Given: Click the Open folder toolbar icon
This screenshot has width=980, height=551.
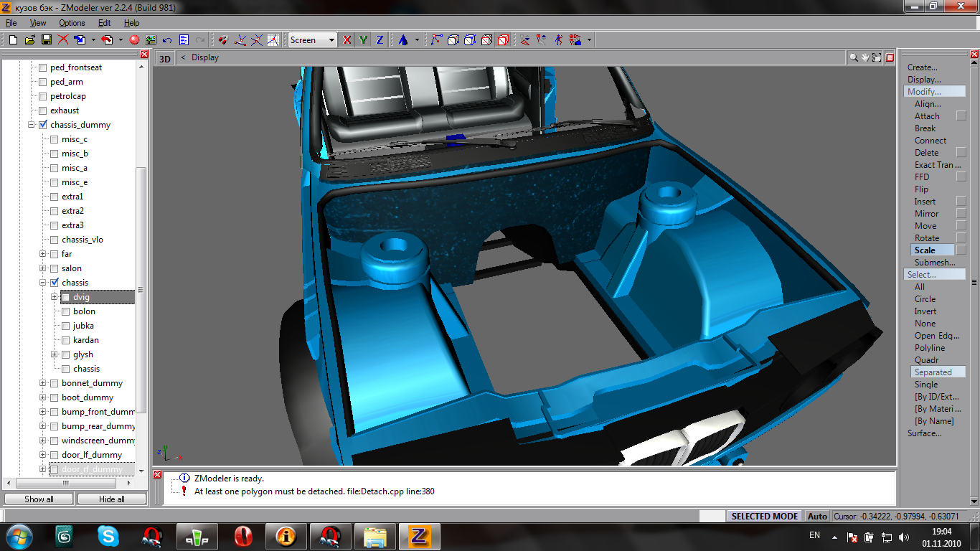Looking at the screenshot, I should 30,40.
